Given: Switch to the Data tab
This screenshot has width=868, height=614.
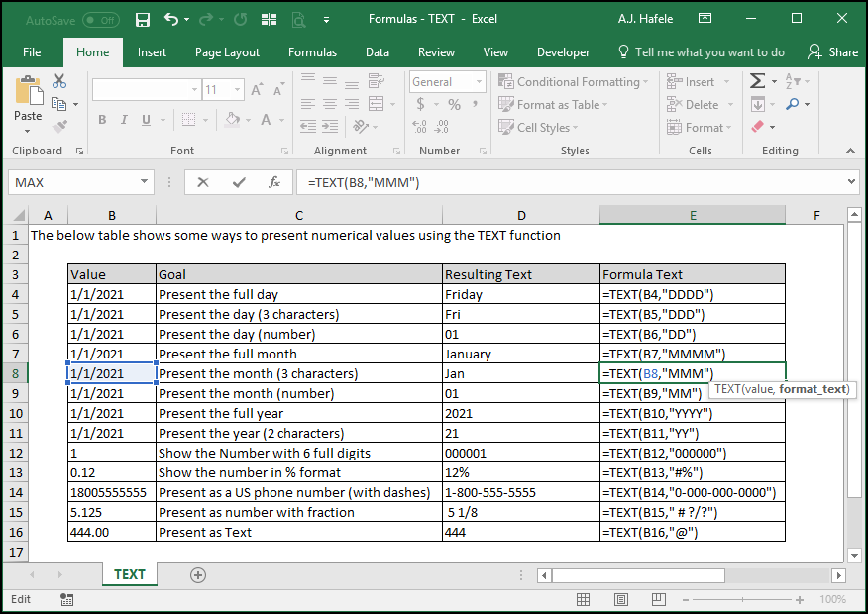Looking at the screenshot, I should pyautogui.click(x=377, y=52).
